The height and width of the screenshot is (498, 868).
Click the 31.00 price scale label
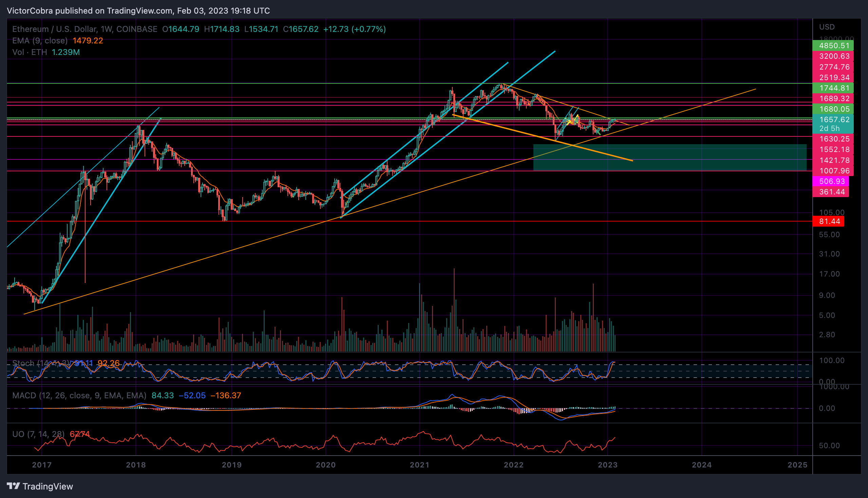[x=829, y=254]
